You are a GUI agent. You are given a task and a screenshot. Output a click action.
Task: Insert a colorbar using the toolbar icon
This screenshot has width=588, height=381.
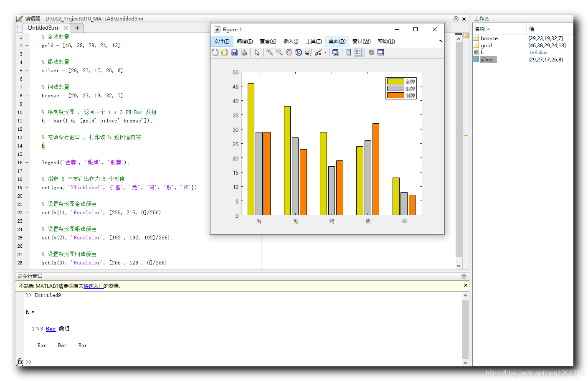coord(349,52)
